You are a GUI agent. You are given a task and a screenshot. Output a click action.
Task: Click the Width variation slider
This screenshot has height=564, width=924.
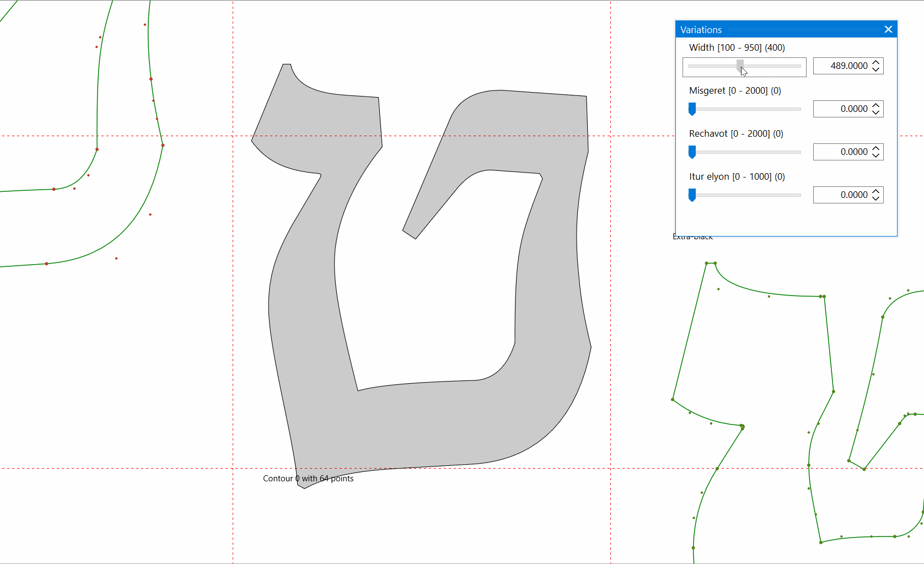744,67
